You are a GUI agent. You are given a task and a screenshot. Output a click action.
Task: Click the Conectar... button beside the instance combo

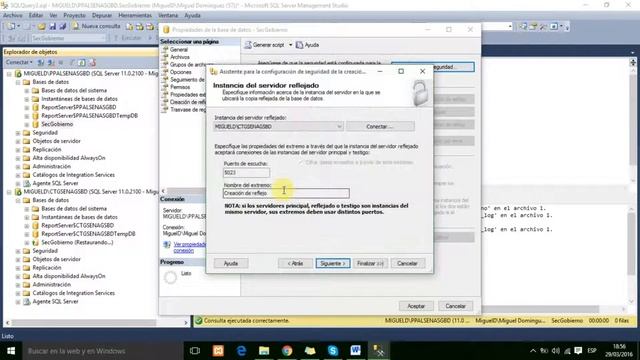(380, 127)
